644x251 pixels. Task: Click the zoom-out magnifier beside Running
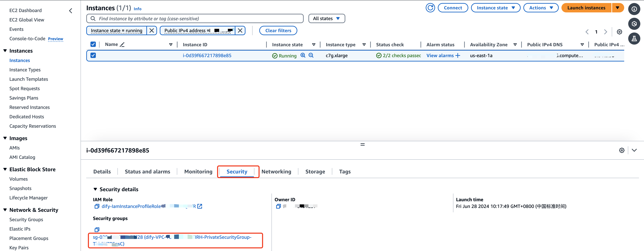click(x=311, y=55)
